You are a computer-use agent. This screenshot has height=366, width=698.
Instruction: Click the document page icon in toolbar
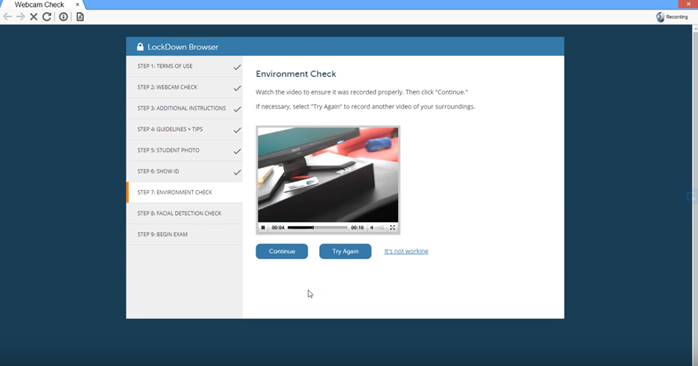[80, 17]
